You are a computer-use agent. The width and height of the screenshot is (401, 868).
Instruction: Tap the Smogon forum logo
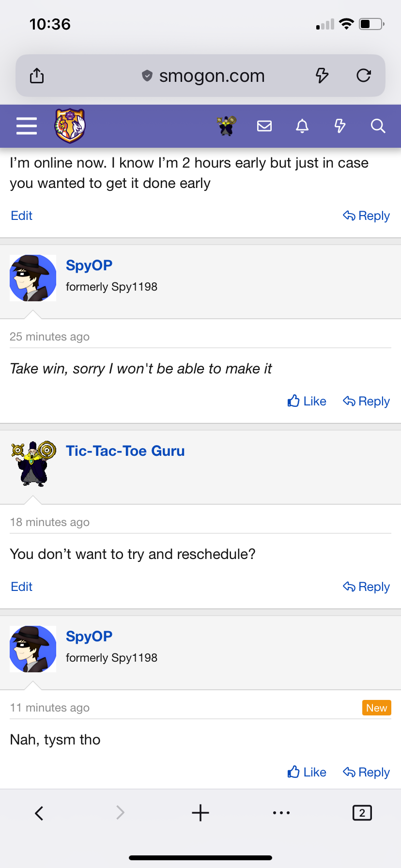click(x=70, y=126)
